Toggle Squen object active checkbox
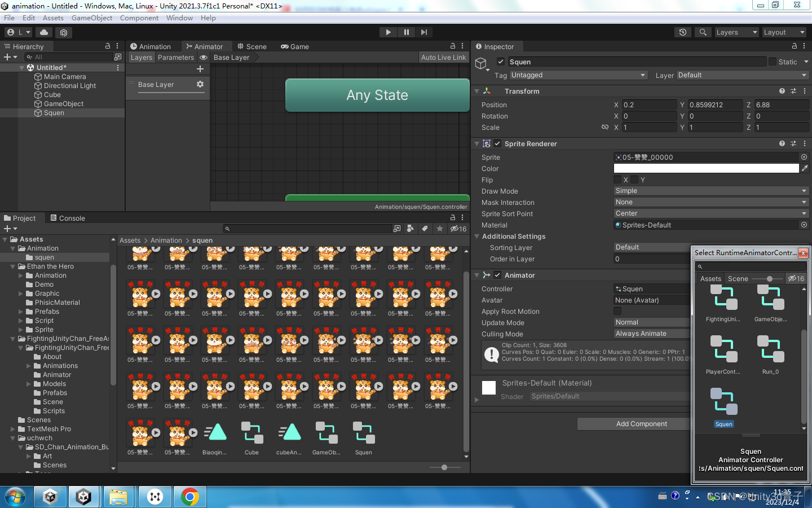This screenshot has height=508, width=812. click(x=500, y=62)
